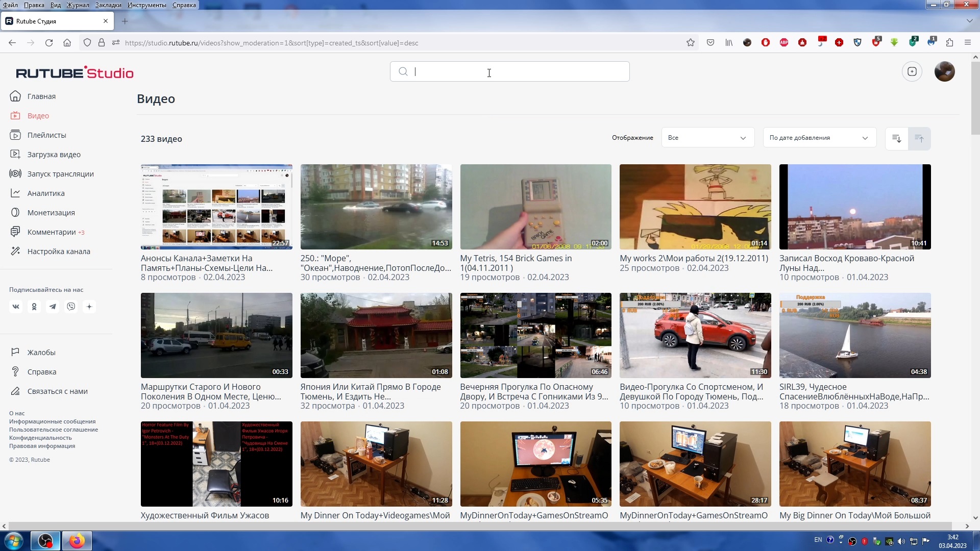Click the Firefox icon in taskbar

[77, 540]
